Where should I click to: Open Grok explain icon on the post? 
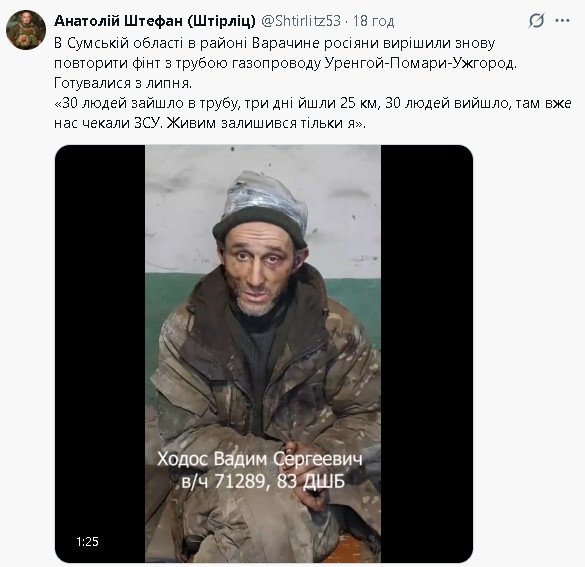click(x=536, y=21)
